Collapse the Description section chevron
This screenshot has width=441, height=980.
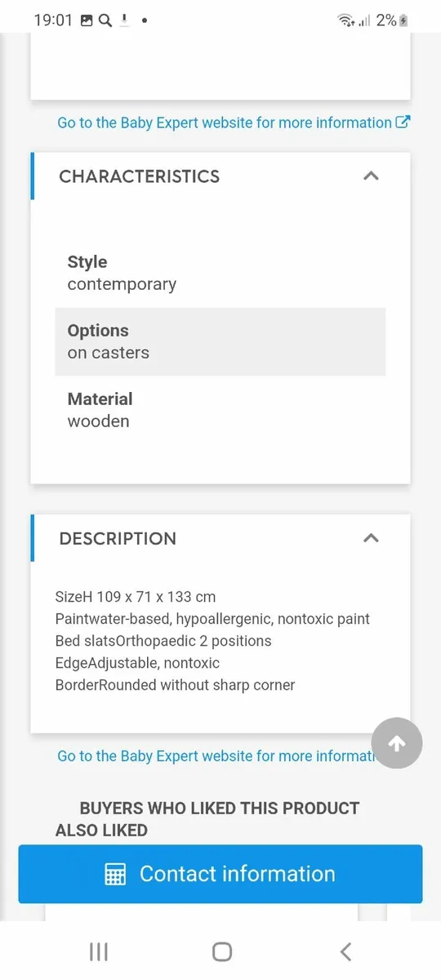[371, 538]
